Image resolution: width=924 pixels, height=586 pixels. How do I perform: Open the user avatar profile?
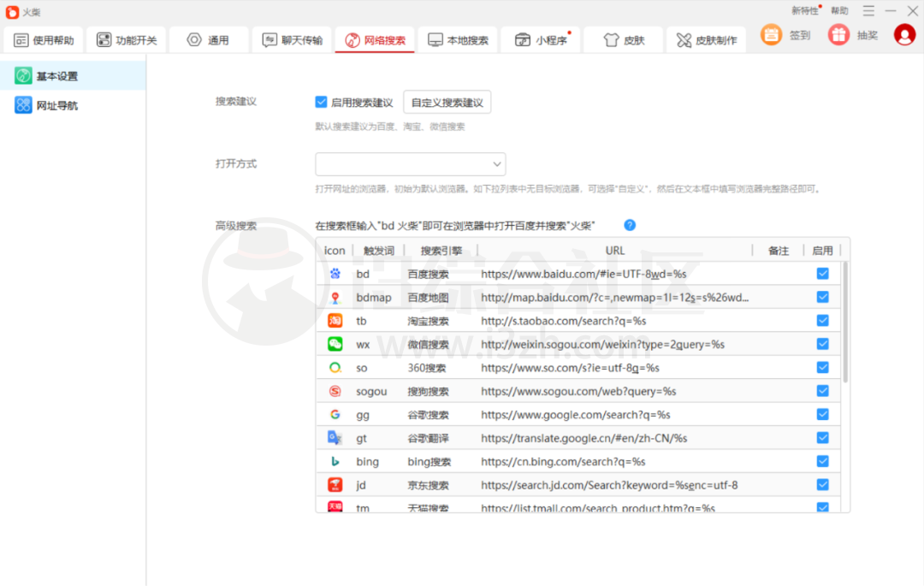click(904, 35)
